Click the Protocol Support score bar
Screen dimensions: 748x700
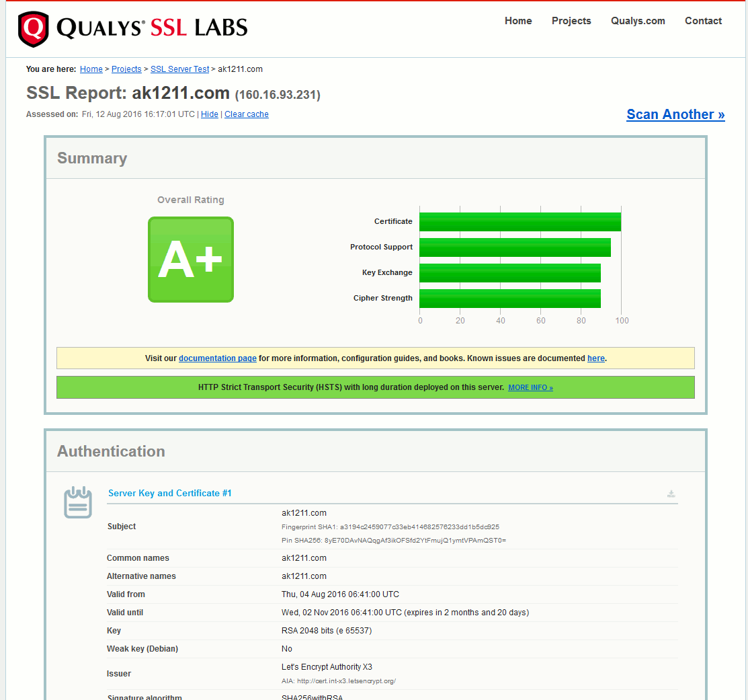(x=515, y=247)
